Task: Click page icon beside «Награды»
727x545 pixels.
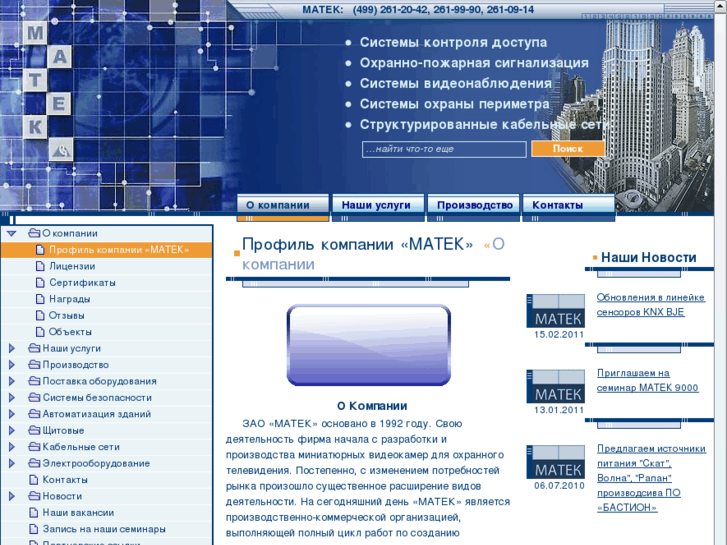Action: click(40, 299)
